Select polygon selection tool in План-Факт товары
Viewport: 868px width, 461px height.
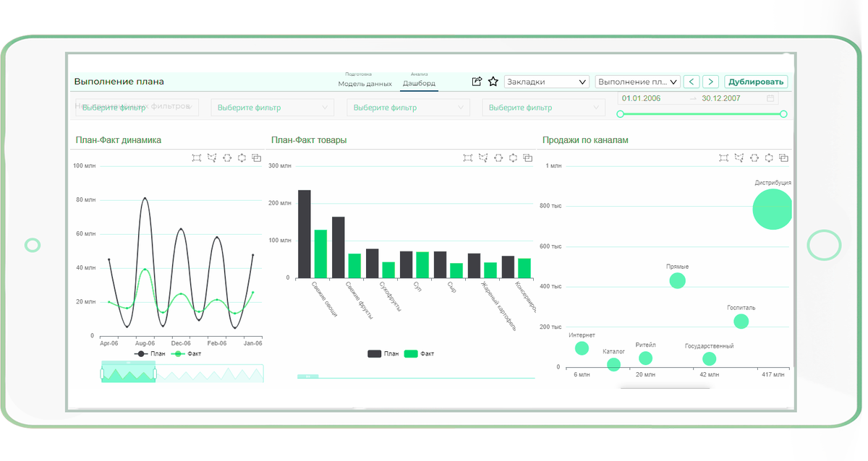pos(483,158)
